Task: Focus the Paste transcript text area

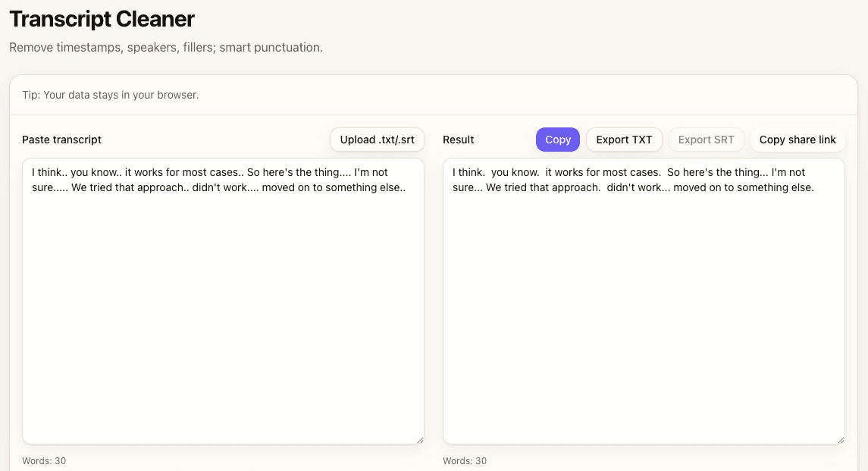Action: point(223,303)
